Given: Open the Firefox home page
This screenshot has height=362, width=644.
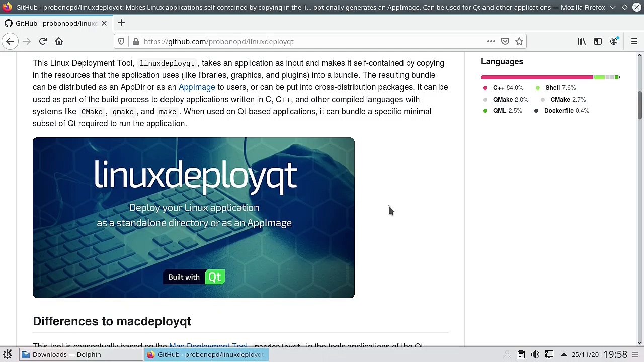Looking at the screenshot, I should click(59, 41).
